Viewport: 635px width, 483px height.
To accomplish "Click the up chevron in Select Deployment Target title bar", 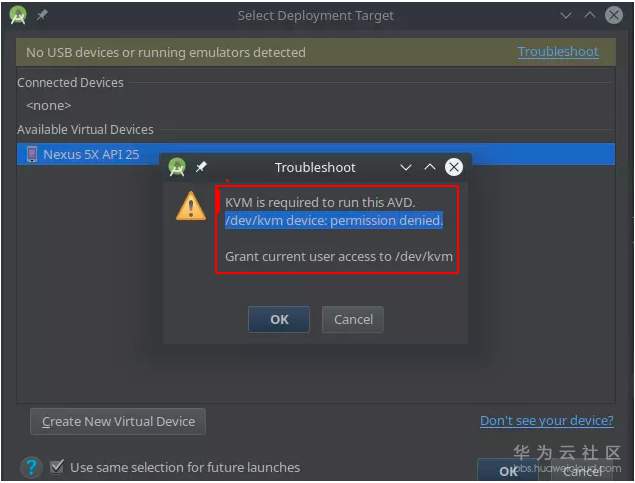I will click(x=590, y=15).
